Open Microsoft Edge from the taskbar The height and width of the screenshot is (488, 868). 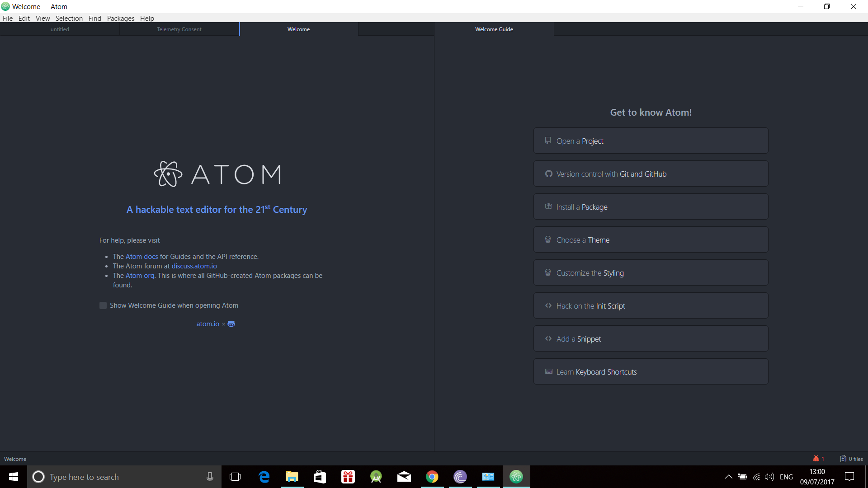click(x=264, y=477)
